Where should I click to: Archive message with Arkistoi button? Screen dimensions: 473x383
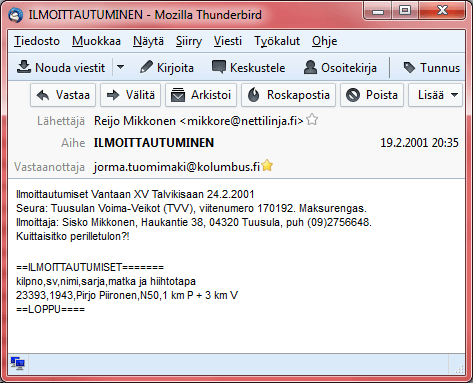(x=201, y=95)
